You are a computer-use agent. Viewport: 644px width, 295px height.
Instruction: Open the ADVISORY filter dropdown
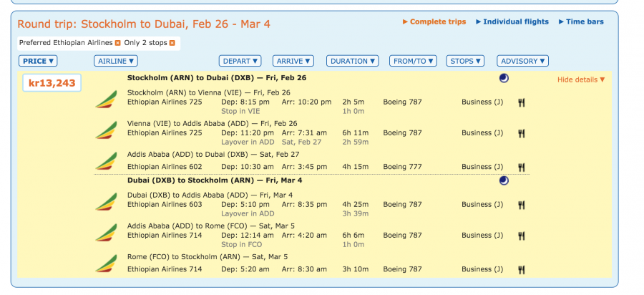[x=523, y=61]
